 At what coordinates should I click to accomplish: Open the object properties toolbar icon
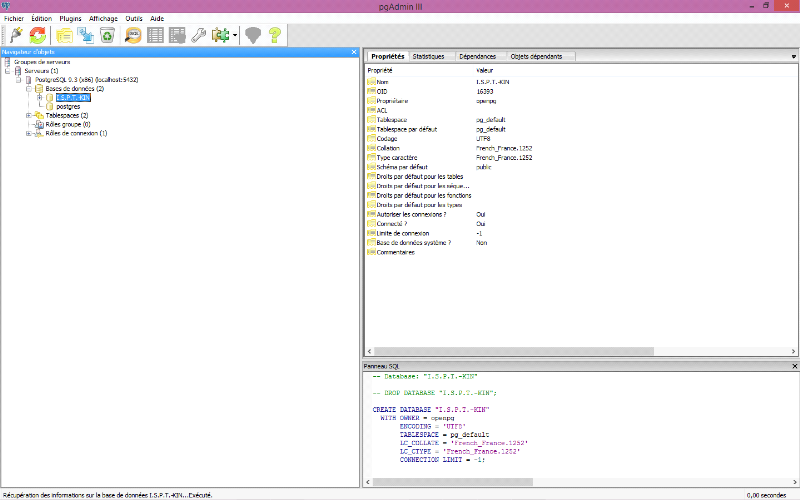click(64, 35)
